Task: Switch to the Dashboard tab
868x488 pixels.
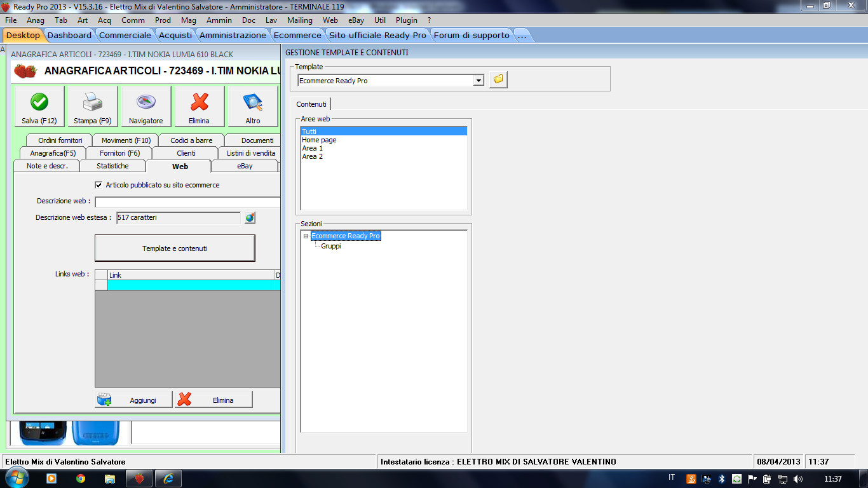Action: pyautogui.click(x=69, y=35)
